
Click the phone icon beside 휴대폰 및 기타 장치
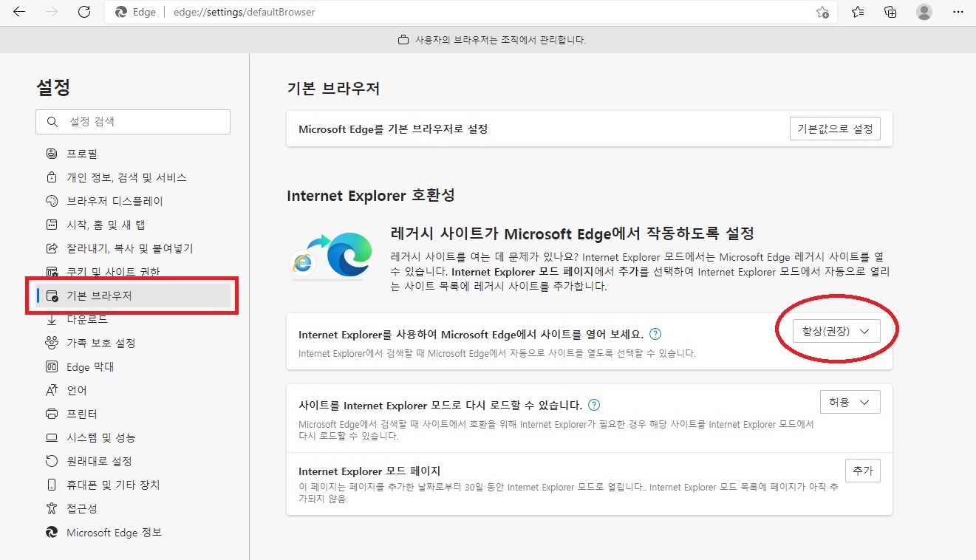point(52,485)
